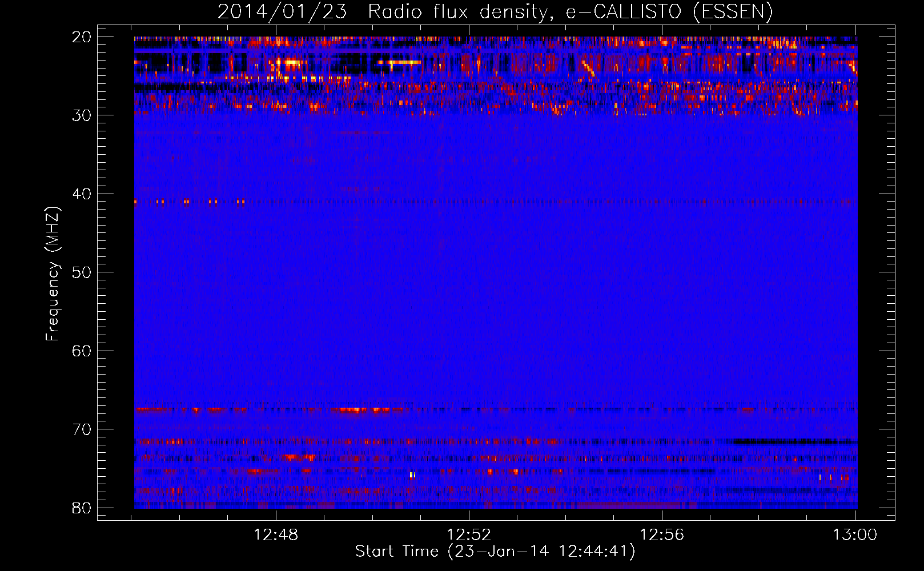The image size is (924, 571).
Task: Click the '13:00' time tick label
Action: 855,535
